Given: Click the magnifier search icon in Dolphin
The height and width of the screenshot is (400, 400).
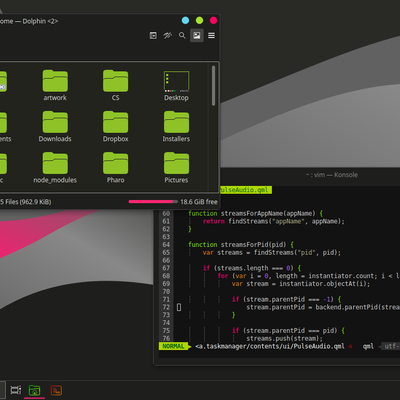Looking at the screenshot, I should (x=182, y=35).
